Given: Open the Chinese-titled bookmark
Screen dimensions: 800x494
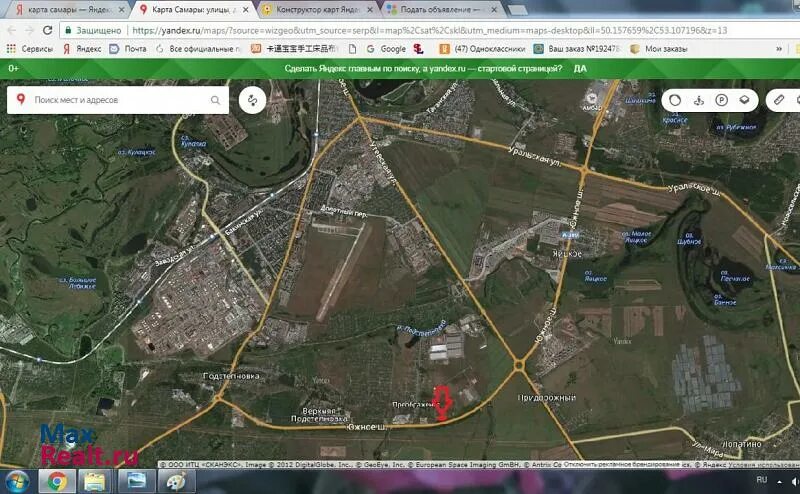Looking at the screenshot, I should click(x=294, y=48).
